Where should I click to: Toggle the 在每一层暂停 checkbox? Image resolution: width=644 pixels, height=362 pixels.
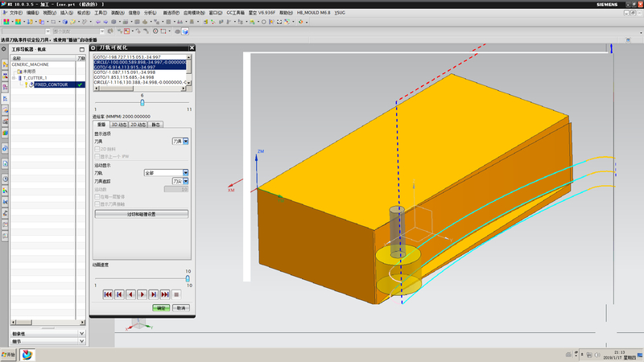[97, 196]
